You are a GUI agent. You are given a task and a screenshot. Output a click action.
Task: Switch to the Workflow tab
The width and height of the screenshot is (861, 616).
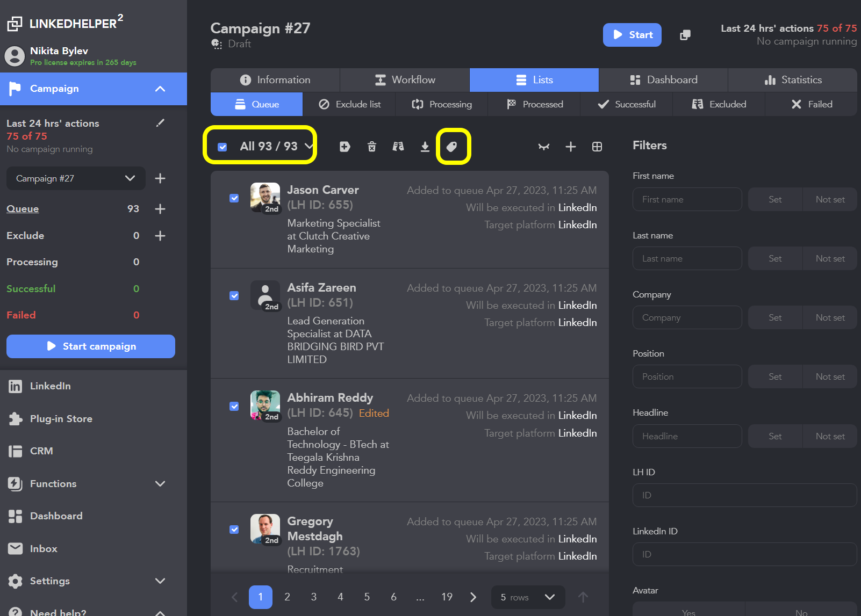405,80
